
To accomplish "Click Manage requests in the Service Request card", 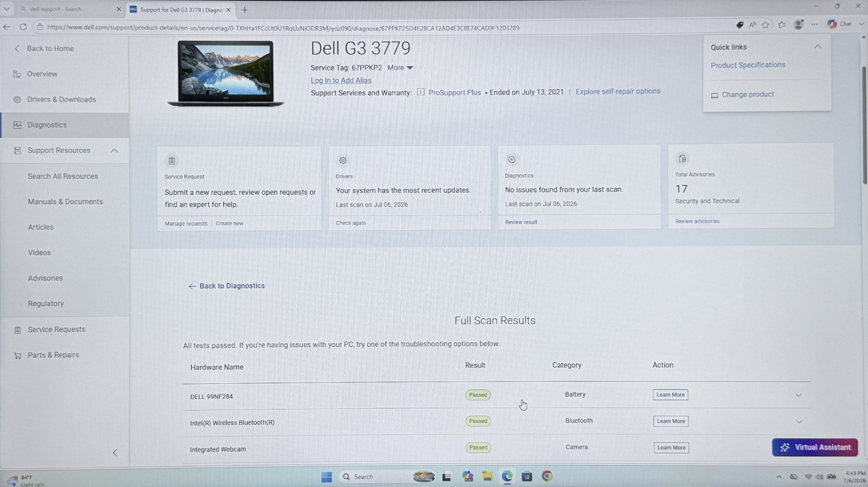I will [x=186, y=224].
